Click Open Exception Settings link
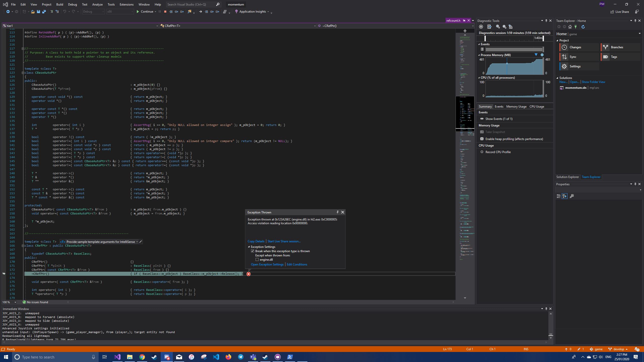 267,264
